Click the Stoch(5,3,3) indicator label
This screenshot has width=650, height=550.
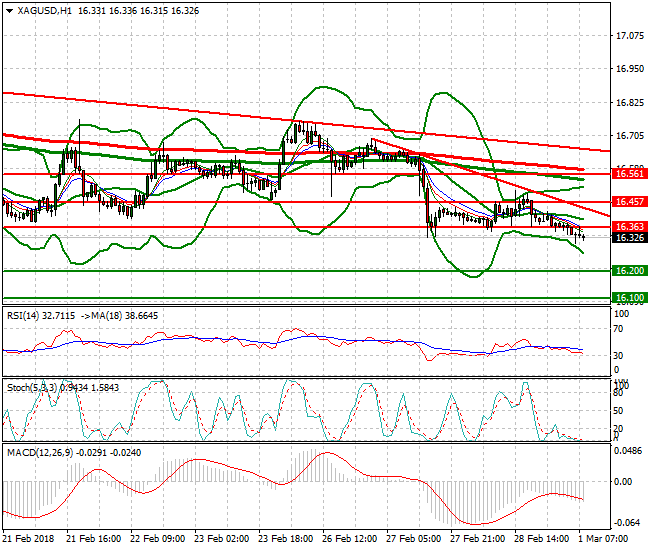[32, 388]
